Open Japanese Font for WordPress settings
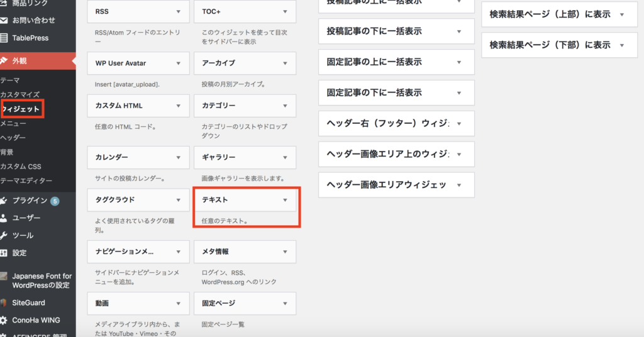 pos(42,280)
